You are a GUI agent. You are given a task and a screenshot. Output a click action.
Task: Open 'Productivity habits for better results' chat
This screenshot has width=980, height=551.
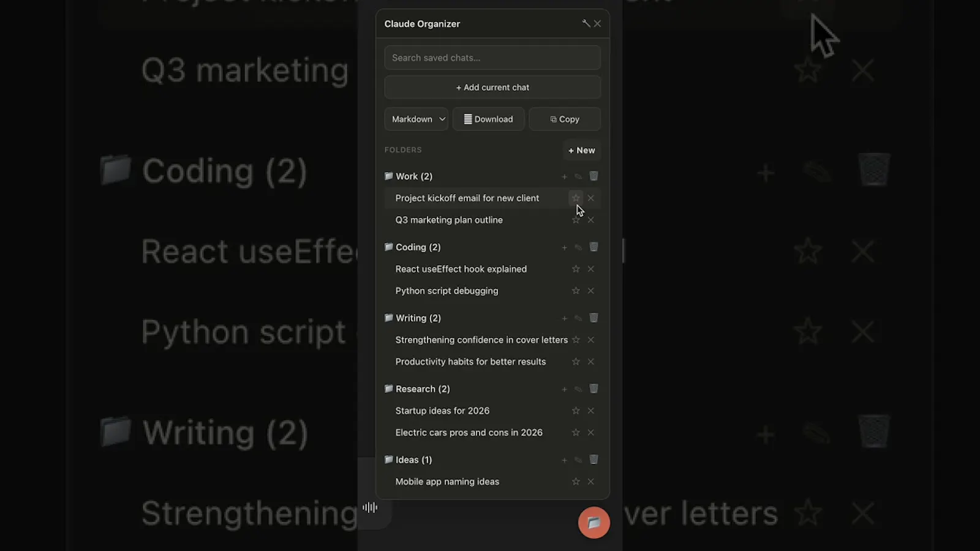470,362
